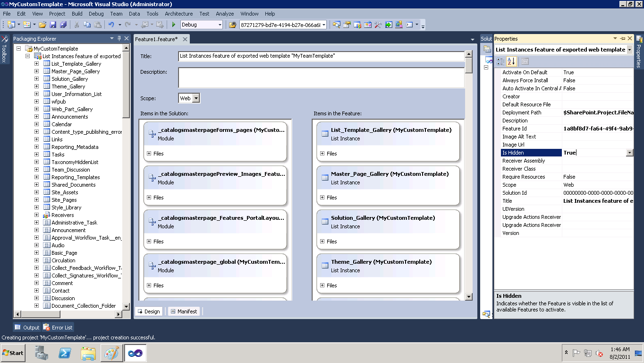Open the Analyze menu
The width and height of the screenshot is (644, 363).
click(225, 14)
